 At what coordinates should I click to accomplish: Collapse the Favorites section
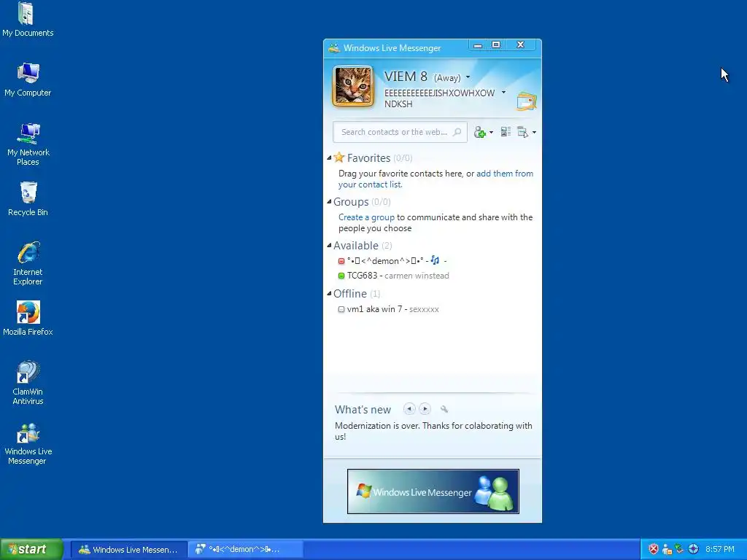pos(329,157)
